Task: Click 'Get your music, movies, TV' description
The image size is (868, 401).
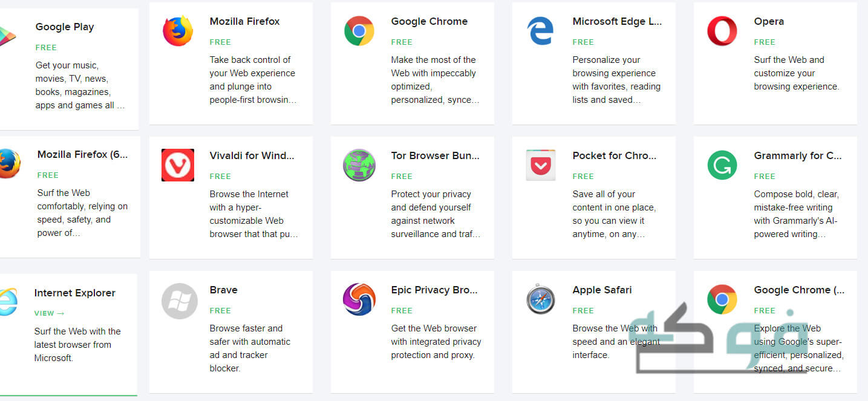Action: click(80, 85)
